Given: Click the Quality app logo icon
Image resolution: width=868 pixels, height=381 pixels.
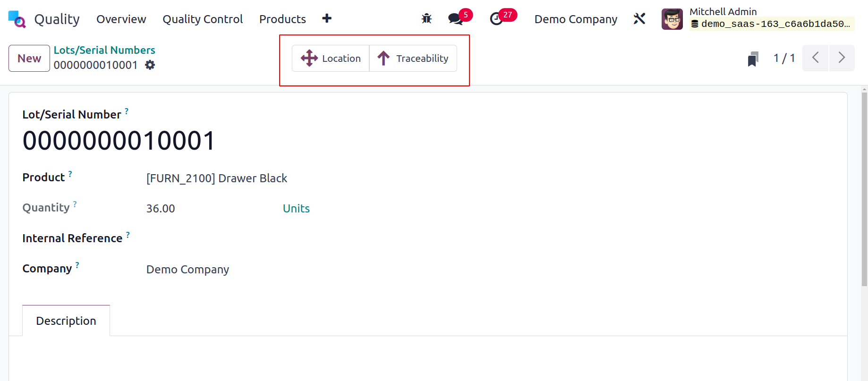Looking at the screenshot, I should click(17, 19).
